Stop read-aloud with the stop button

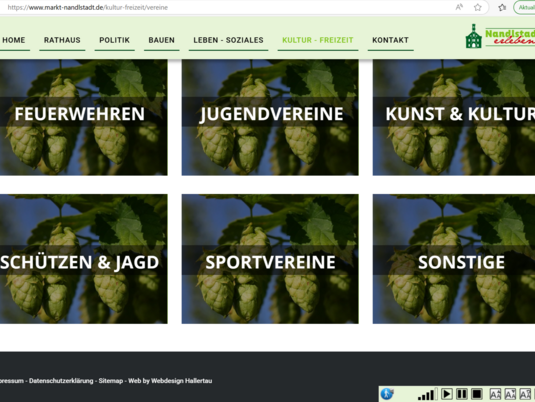coord(477,394)
